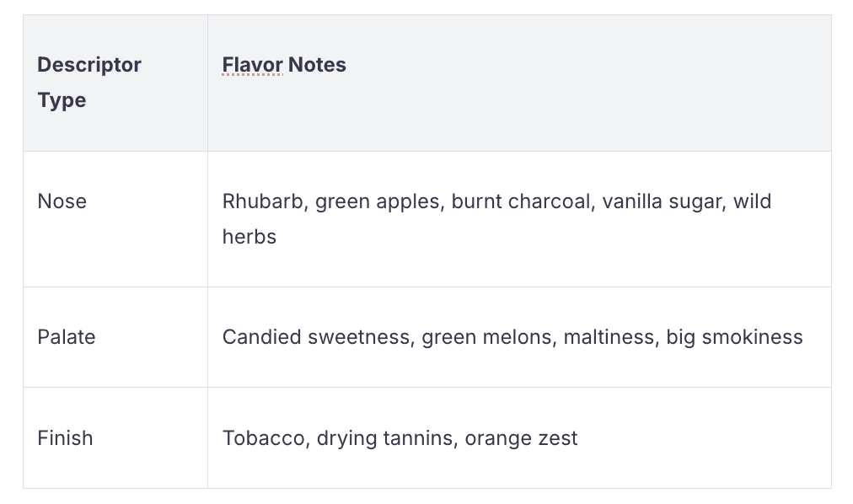Click the words burnt charcoal
Screen dimensions: 853x504
click(521, 201)
